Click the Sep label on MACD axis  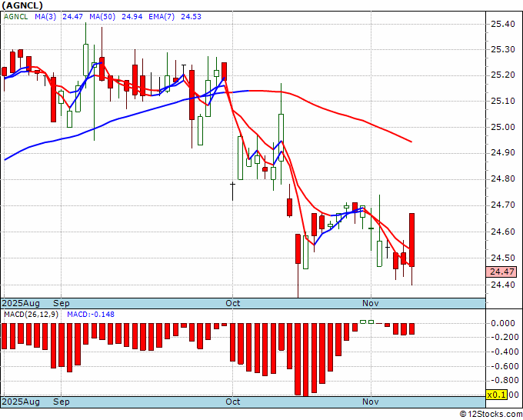62,402
